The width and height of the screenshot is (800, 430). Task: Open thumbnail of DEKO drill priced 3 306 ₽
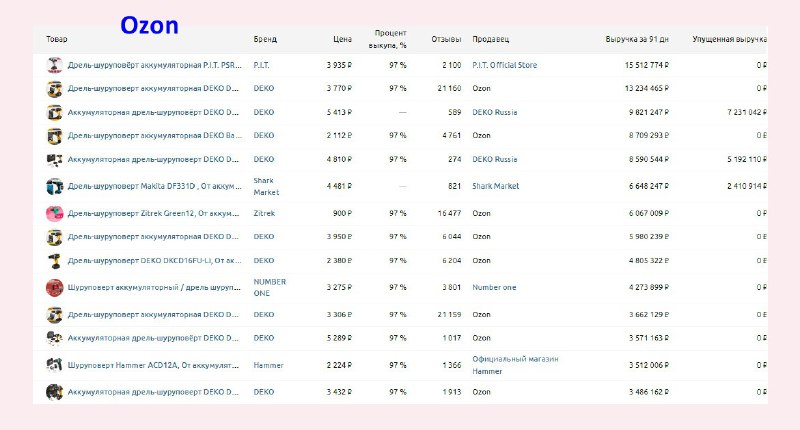pos(55,315)
